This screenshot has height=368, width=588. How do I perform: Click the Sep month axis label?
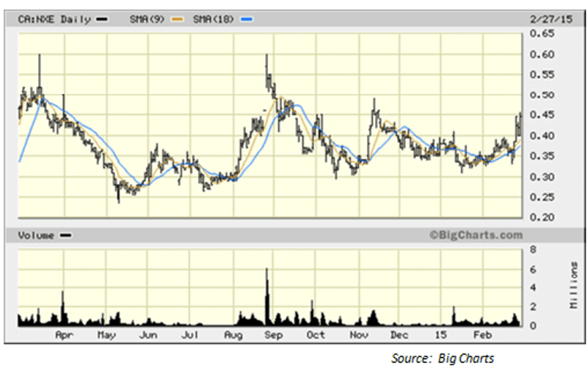[x=274, y=335]
